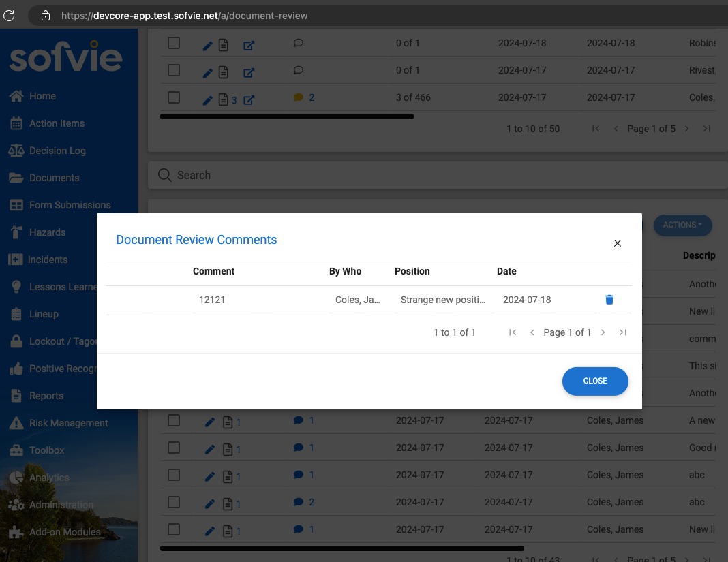This screenshot has width=728, height=562.
Task: Check the box in the "A new" row
Action: click(174, 420)
